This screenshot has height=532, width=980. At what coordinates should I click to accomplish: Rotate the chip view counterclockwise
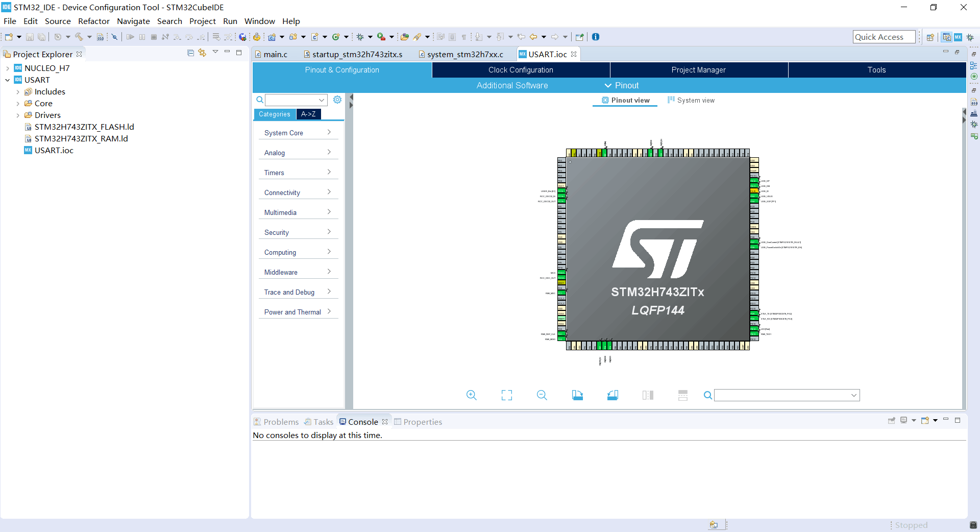tap(612, 395)
